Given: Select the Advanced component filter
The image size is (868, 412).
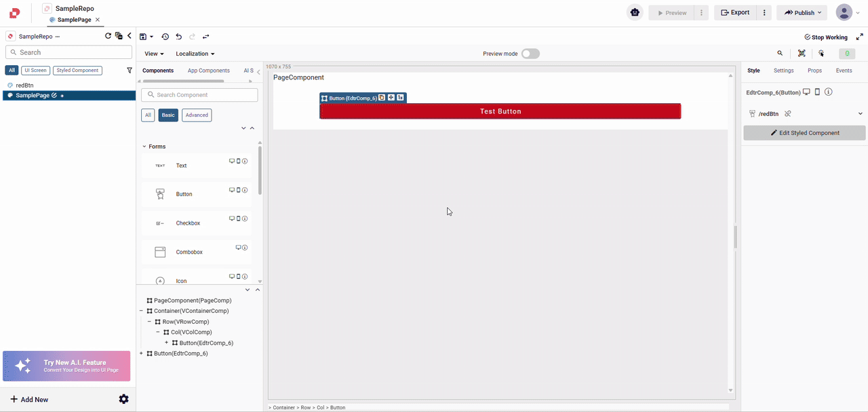Looking at the screenshot, I should 197,115.
